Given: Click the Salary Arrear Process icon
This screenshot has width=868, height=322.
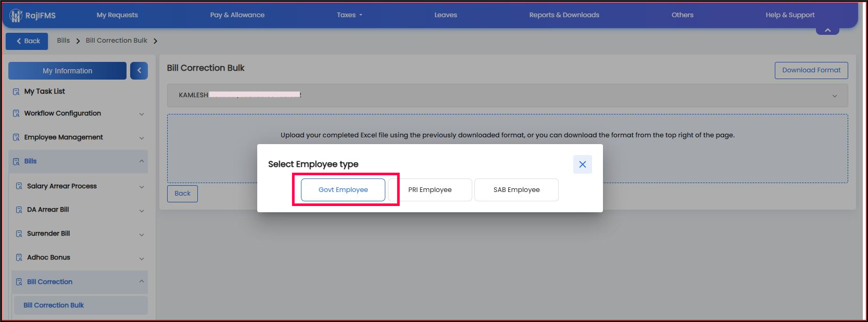Looking at the screenshot, I should point(19,186).
